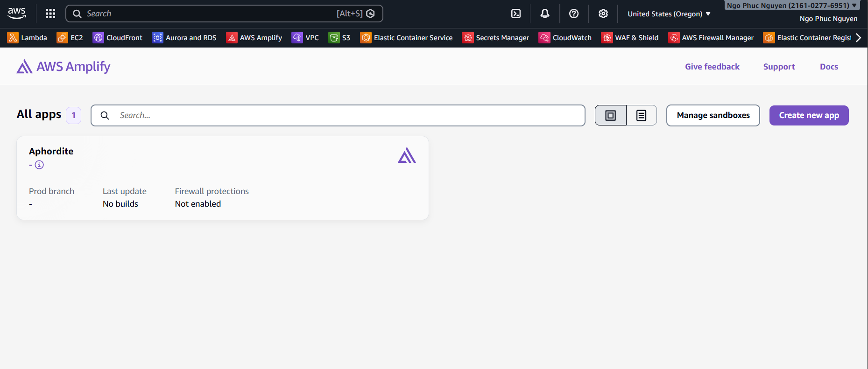Viewport: 868px width, 369px height.
Task: Open the settings gear icon
Action: [603, 14]
